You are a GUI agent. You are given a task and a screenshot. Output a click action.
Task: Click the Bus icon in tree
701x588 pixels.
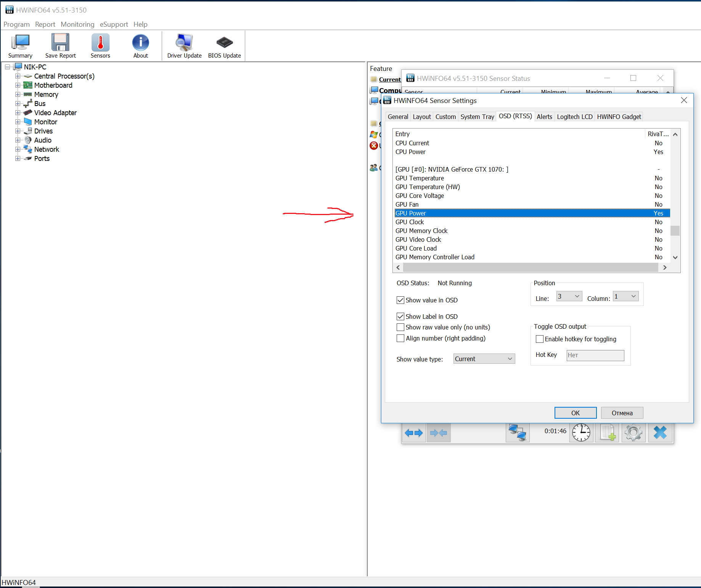pos(28,103)
